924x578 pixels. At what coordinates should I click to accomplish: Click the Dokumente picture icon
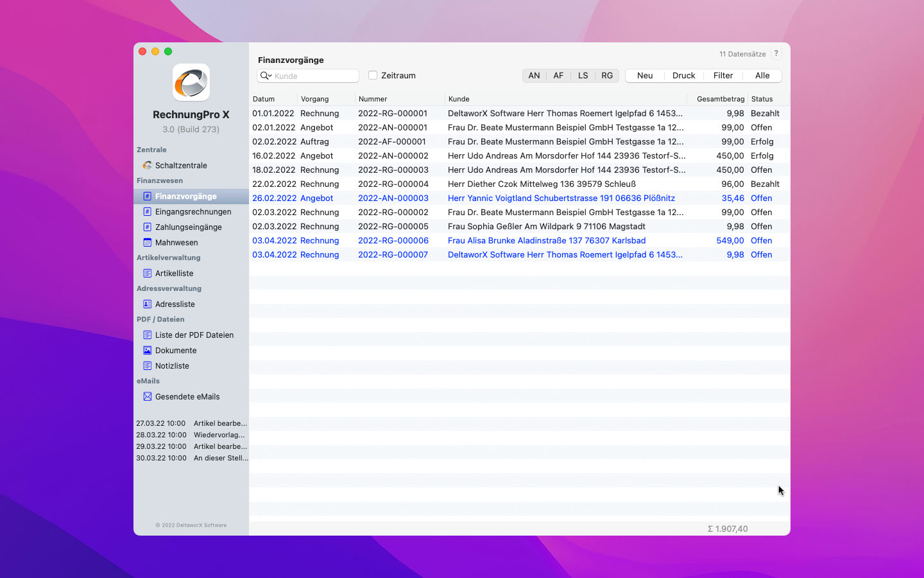pyautogui.click(x=147, y=350)
